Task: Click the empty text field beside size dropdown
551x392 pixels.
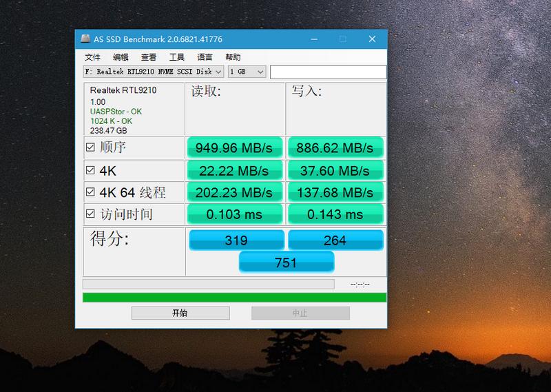Action: [x=329, y=72]
